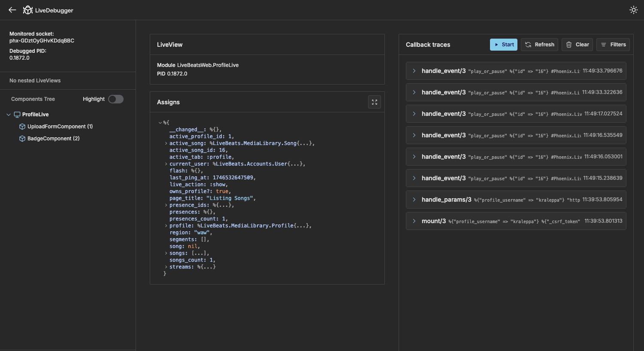The width and height of the screenshot is (644, 351).
Task: Open the callback trace Filters
Action: pos(613,45)
